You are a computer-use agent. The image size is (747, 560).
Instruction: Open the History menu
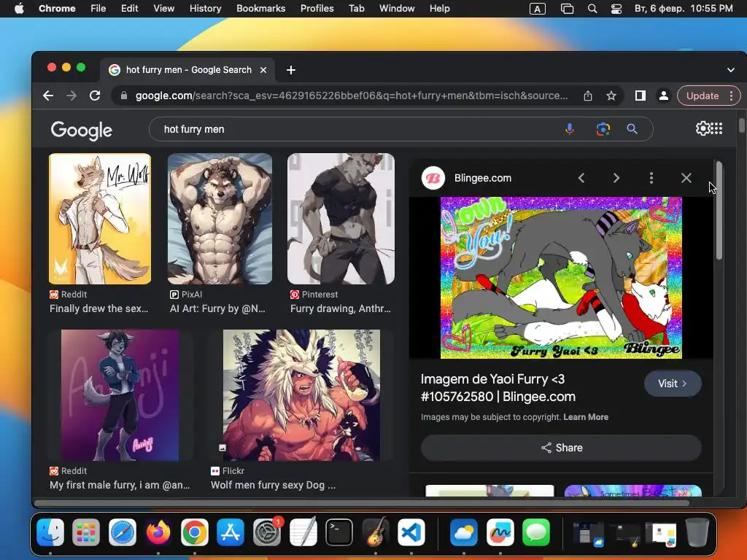[x=205, y=9]
